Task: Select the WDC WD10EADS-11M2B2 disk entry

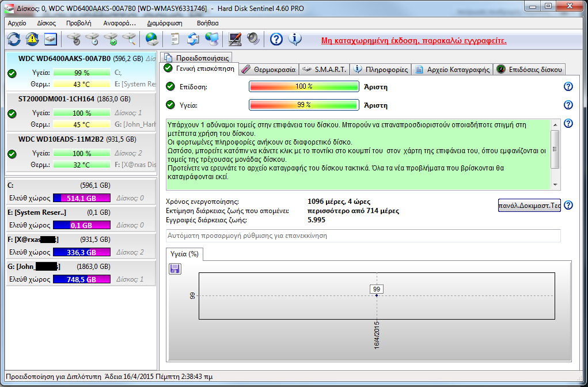Action: (x=81, y=152)
